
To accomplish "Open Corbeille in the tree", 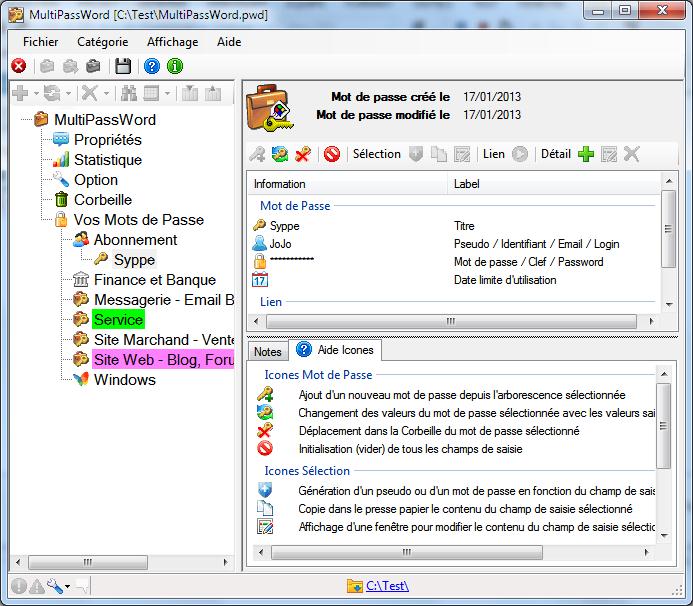I will (x=103, y=200).
